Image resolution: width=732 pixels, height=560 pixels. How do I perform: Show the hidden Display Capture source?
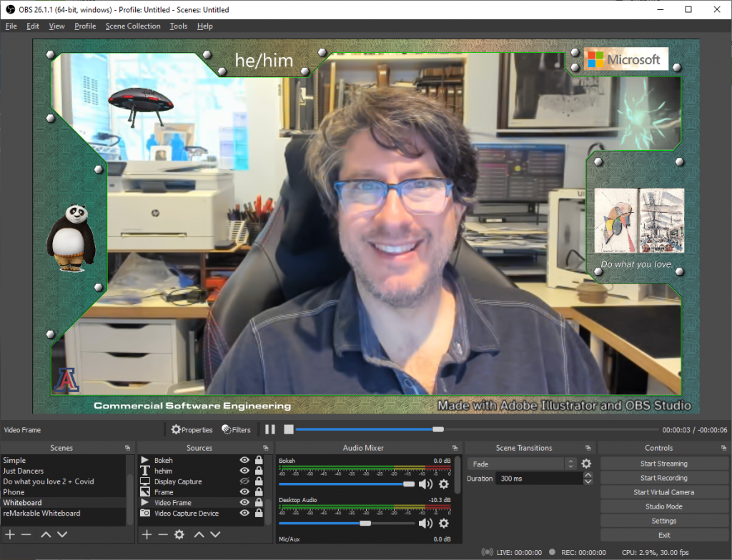[244, 481]
